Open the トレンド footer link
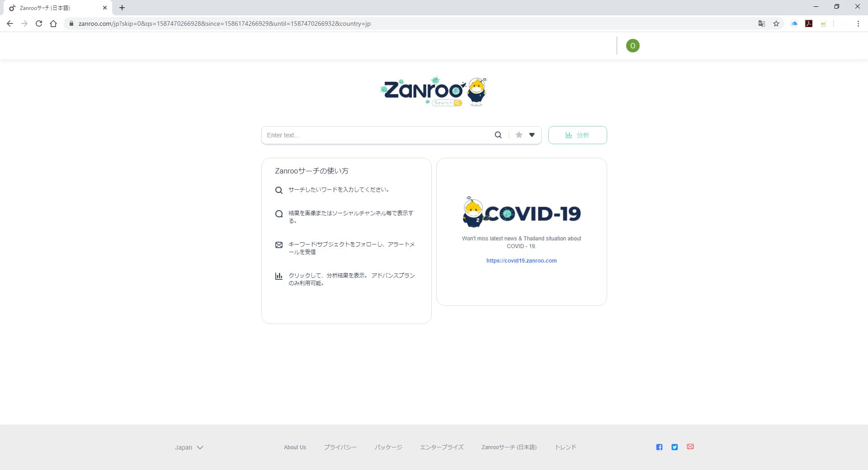Image resolution: width=868 pixels, height=470 pixels. click(566, 447)
